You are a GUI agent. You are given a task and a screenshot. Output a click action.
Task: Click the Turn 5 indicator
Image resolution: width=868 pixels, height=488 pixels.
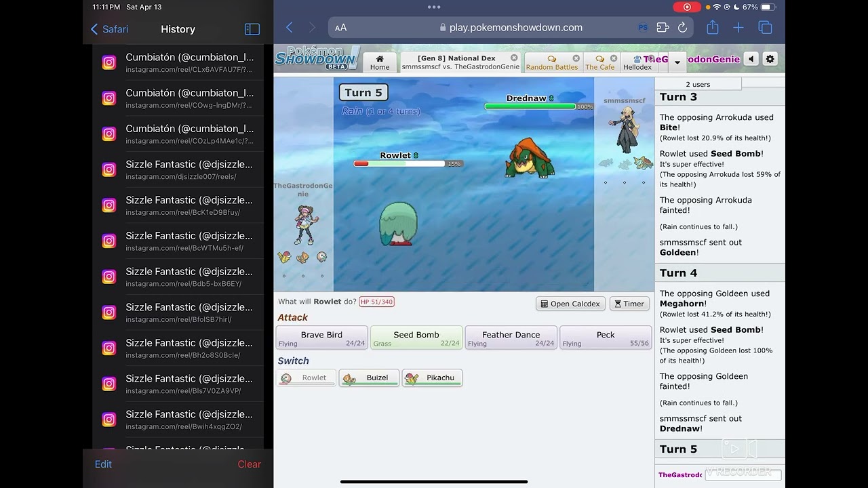point(363,93)
